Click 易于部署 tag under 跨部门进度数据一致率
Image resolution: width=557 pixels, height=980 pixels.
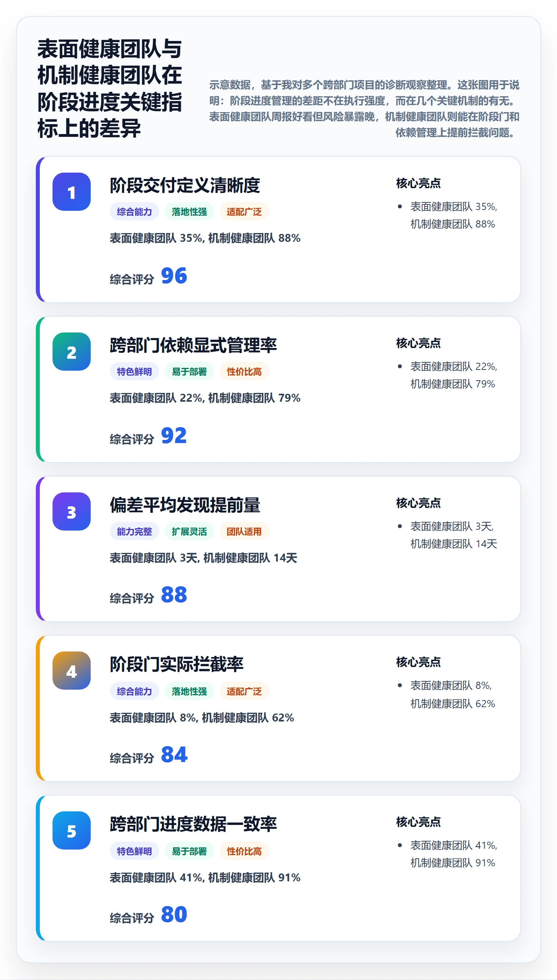pos(189,851)
